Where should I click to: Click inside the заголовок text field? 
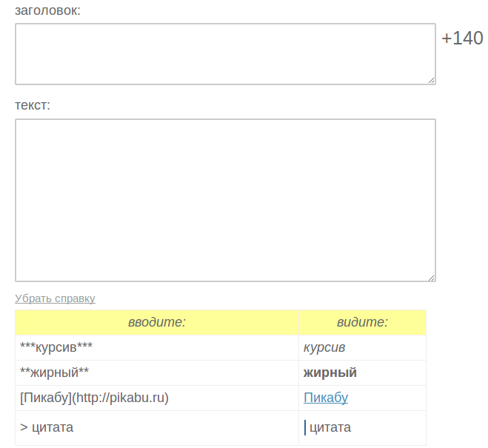pos(225,54)
